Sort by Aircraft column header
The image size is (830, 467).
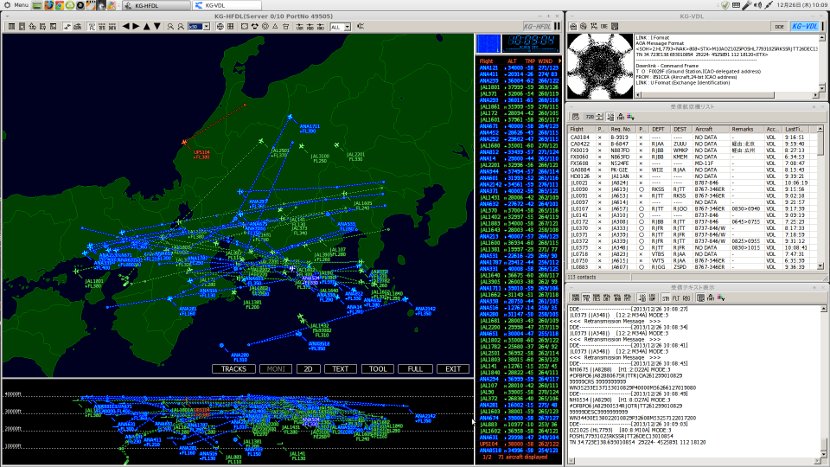[709, 129]
